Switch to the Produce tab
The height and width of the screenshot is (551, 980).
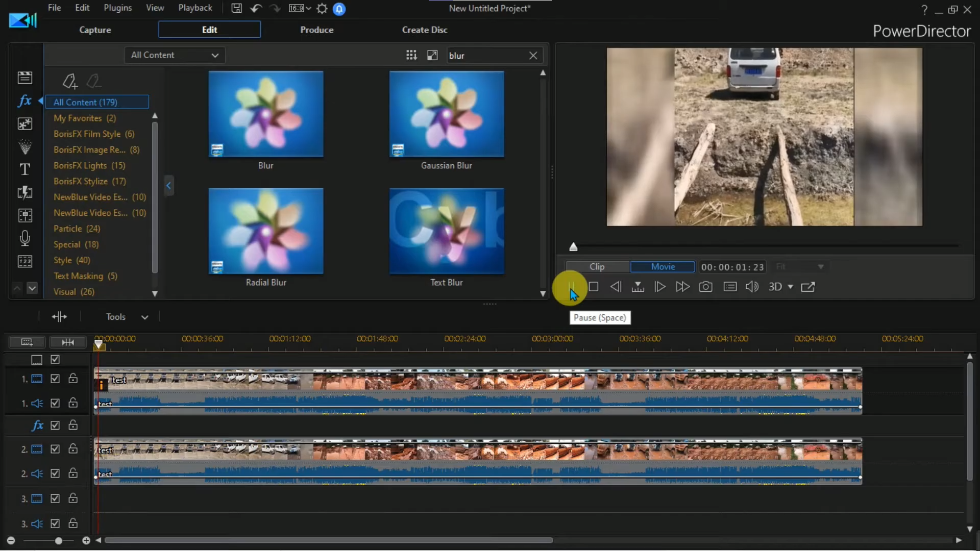point(316,30)
